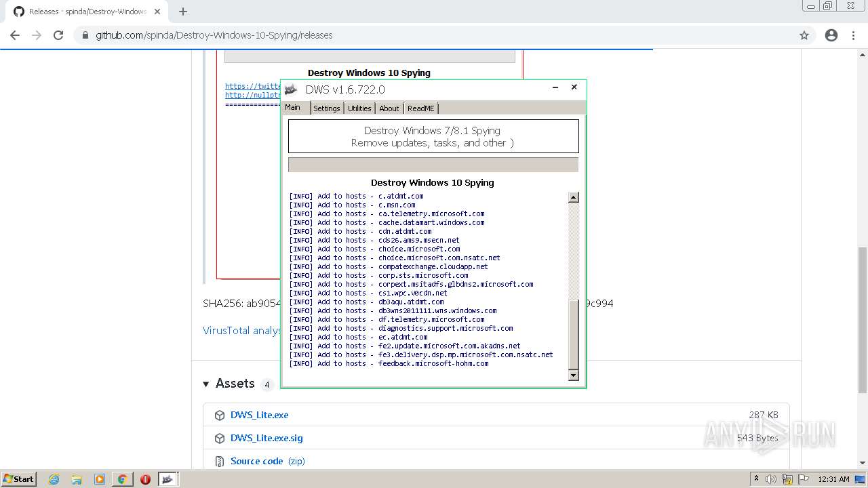This screenshot has width=868, height=488.
Task: Close the Releases browser tab
Action: click(157, 12)
